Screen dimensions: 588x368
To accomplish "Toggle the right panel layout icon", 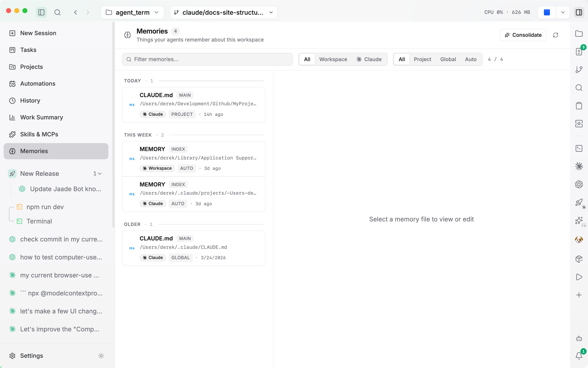I will [579, 12].
